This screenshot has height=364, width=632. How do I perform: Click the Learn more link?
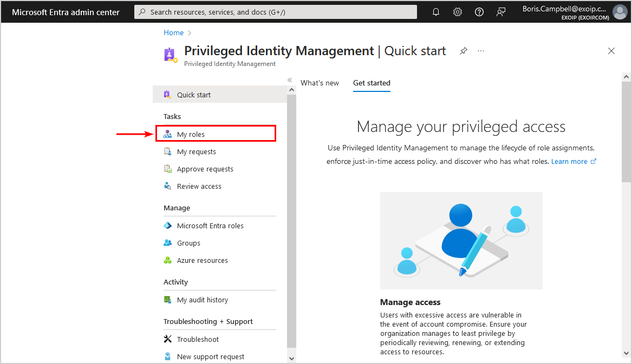[570, 161]
